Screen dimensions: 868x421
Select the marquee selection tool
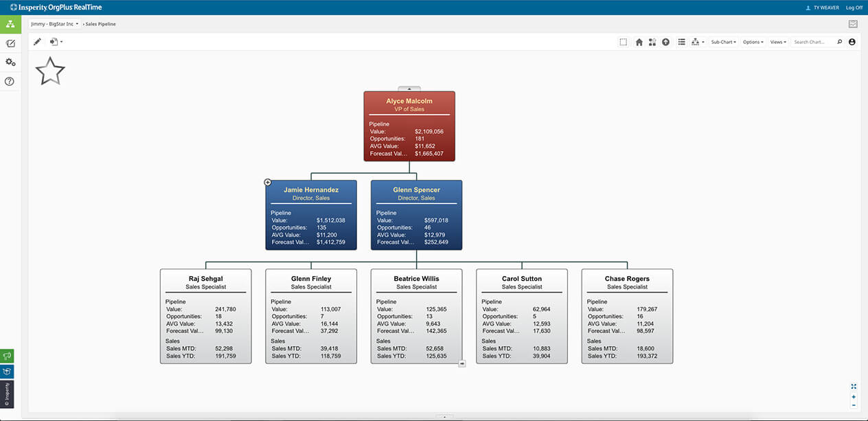click(x=624, y=41)
